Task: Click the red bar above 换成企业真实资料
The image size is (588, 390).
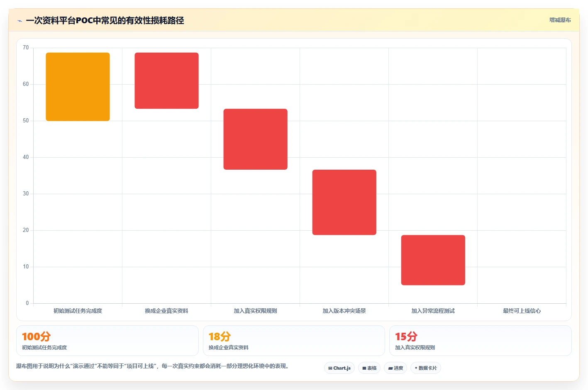Action: pyautogui.click(x=166, y=80)
